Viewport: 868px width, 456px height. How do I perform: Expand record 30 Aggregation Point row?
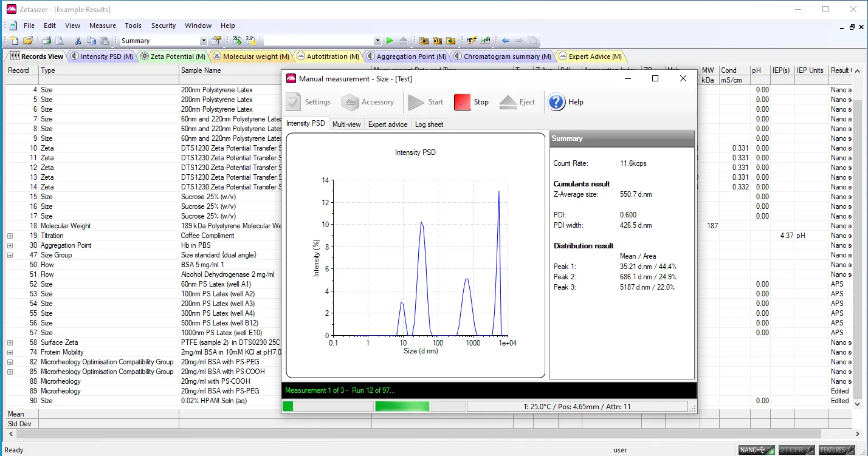[x=10, y=245]
